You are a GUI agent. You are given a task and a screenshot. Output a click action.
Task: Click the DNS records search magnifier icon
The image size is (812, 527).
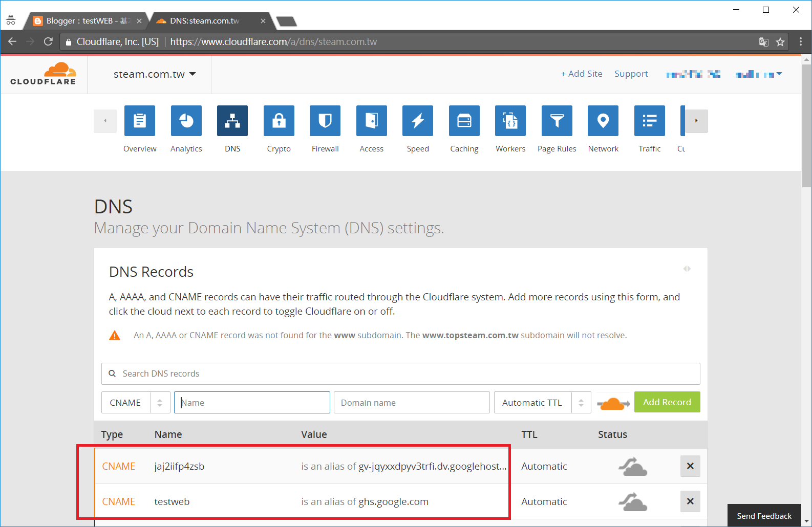coord(112,374)
